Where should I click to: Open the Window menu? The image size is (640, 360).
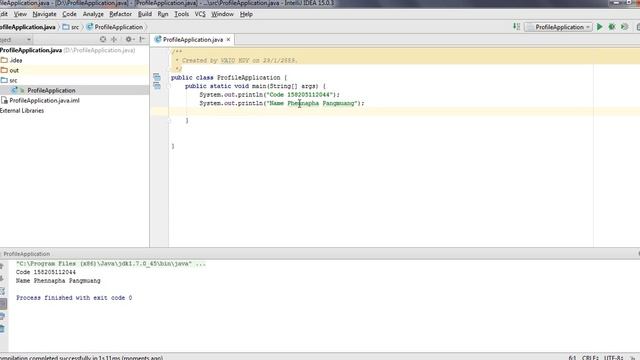coord(222,14)
